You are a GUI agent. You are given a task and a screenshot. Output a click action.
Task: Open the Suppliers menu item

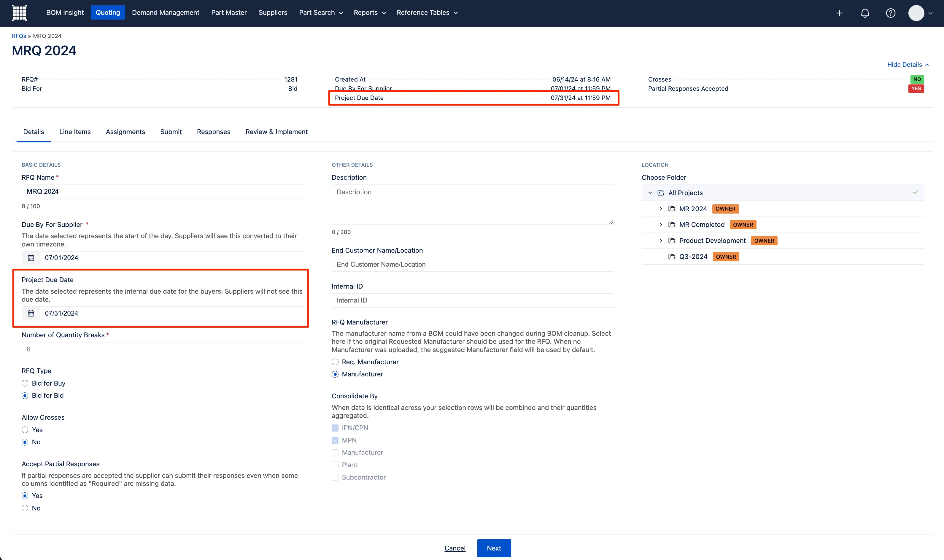coord(273,13)
